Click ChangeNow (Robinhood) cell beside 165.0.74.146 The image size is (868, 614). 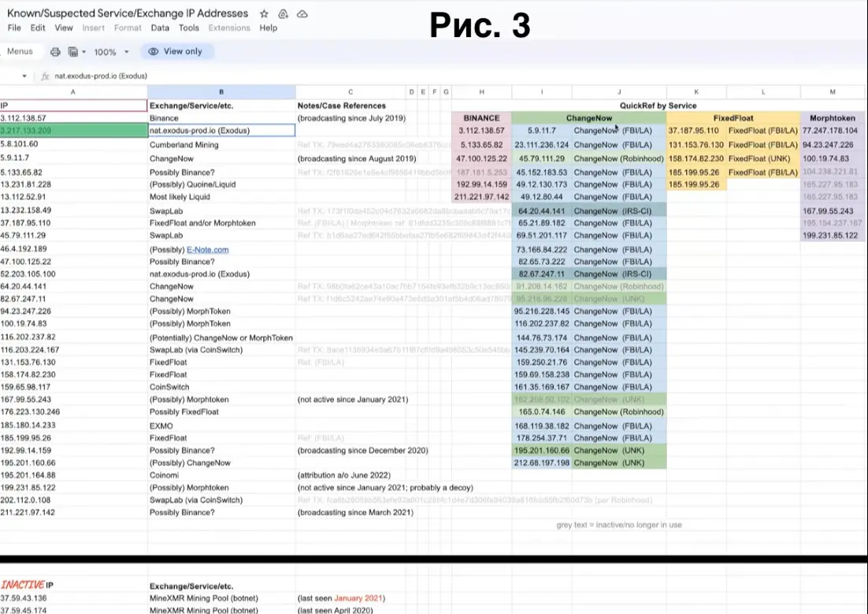(619, 411)
